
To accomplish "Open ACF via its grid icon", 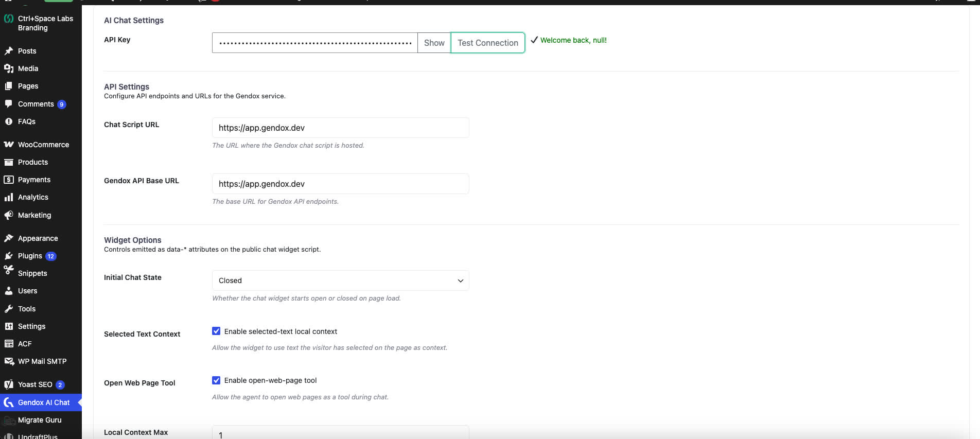I will click(x=9, y=344).
